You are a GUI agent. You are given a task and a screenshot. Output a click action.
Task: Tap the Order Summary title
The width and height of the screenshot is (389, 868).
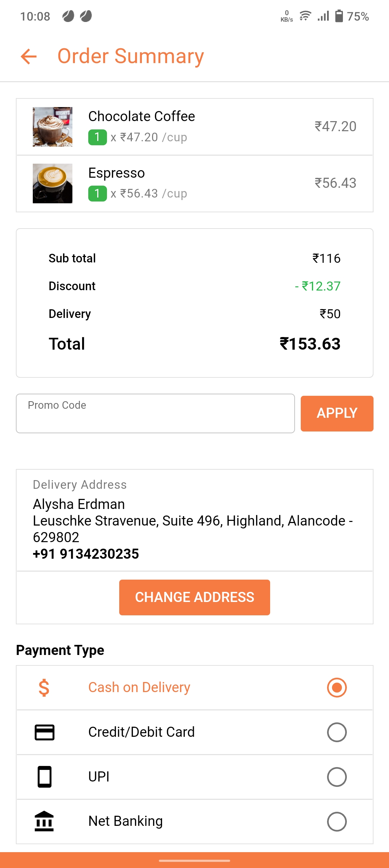[x=131, y=57]
